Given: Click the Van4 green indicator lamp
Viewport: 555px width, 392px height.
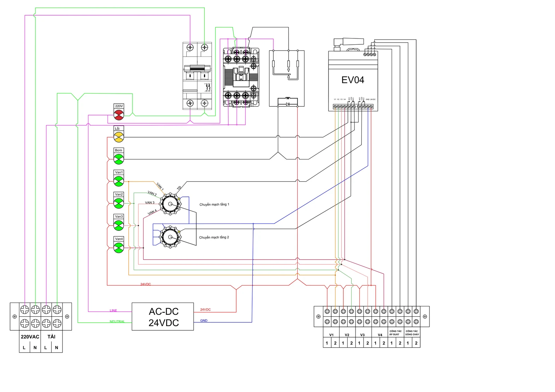Looking at the screenshot, I should click(x=119, y=248).
